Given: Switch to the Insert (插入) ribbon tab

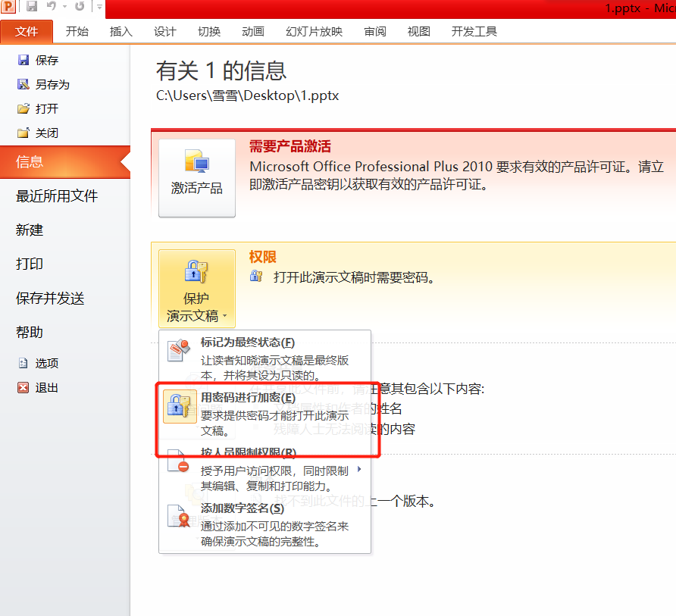Looking at the screenshot, I should point(120,31).
